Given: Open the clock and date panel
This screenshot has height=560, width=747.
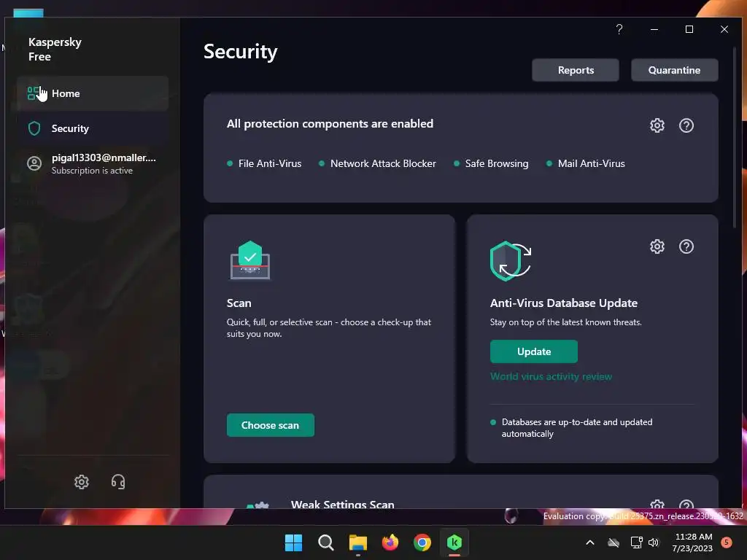Looking at the screenshot, I should [x=693, y=542].
